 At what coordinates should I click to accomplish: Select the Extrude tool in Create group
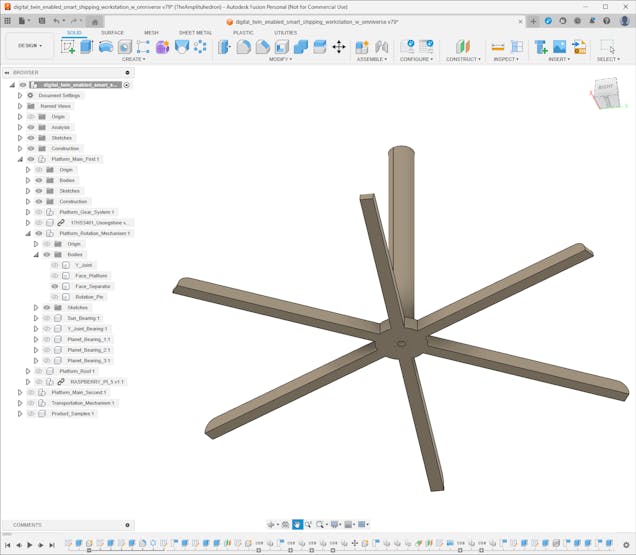(86, 47)
